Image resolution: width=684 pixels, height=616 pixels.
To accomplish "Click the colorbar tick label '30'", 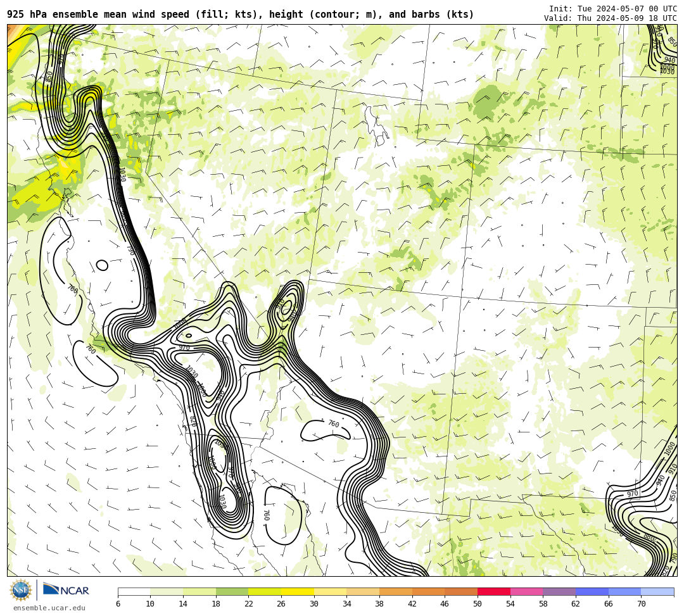I will tap(314, 604).
